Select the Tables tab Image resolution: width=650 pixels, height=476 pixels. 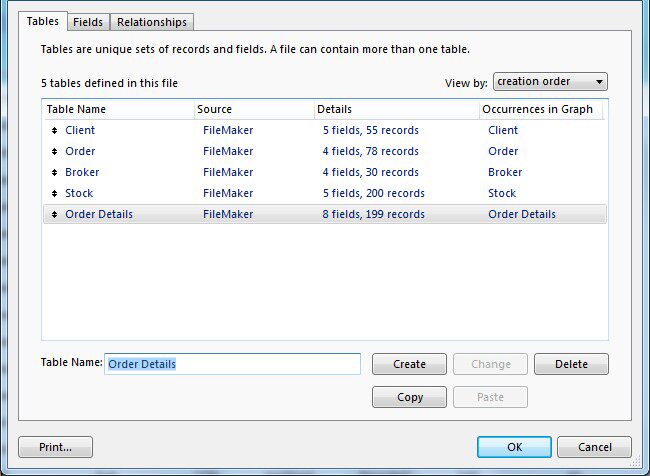pyautogui.click(x=42, y=21)
